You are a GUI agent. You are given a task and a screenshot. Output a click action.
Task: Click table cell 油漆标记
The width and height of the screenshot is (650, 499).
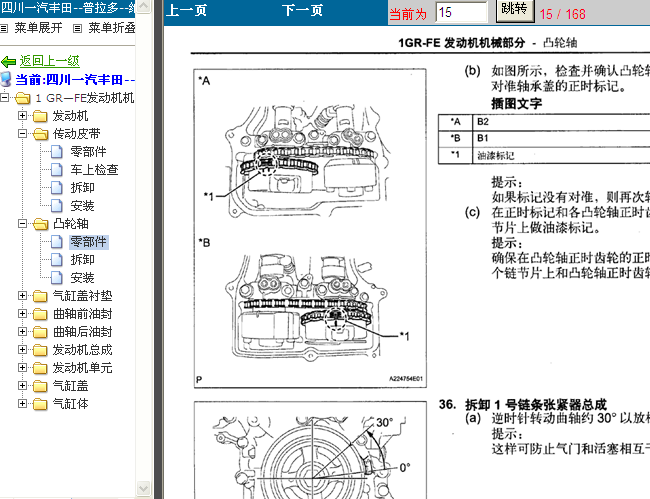click(x=495, y=155)
